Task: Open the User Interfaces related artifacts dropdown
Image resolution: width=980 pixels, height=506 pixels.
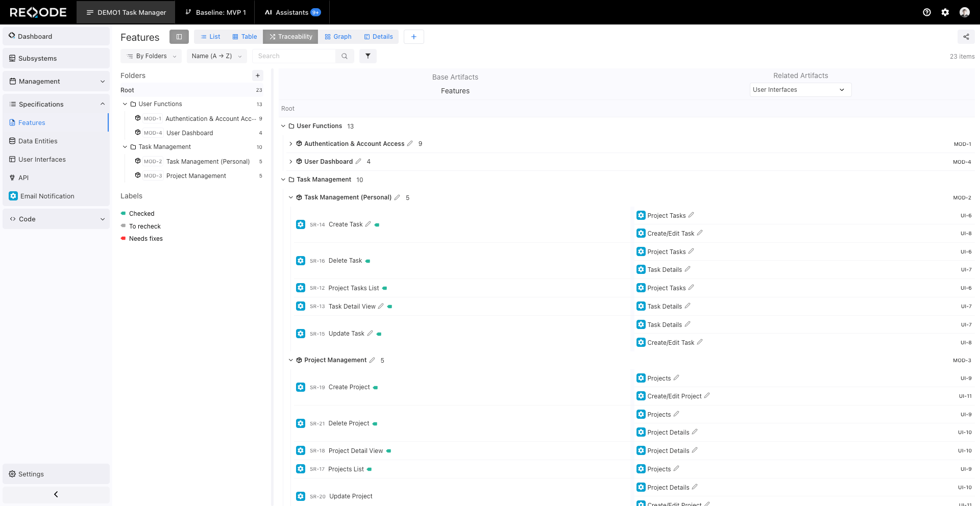Action: click(800, 90)
